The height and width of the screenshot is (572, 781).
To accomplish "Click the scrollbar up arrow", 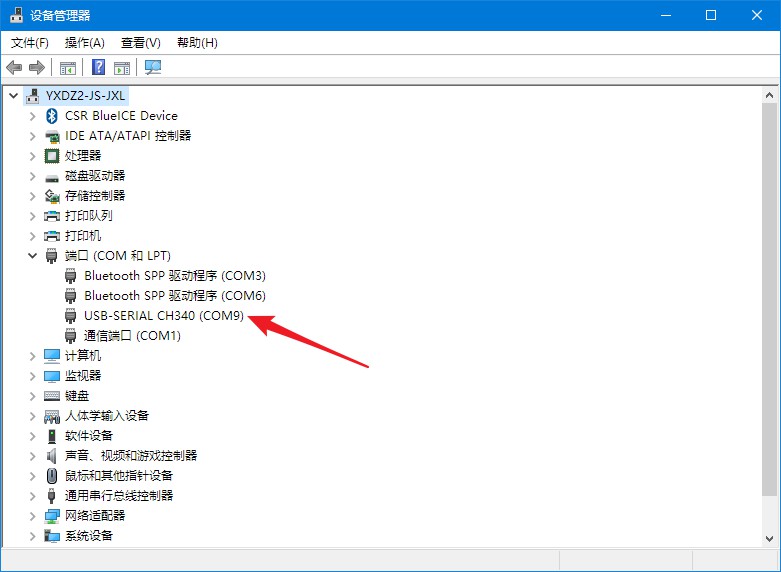I will click(770, 95).
